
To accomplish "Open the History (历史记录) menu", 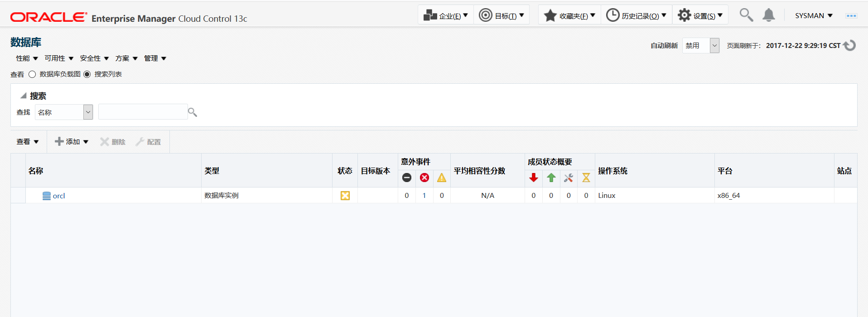I will pos(637,15).
